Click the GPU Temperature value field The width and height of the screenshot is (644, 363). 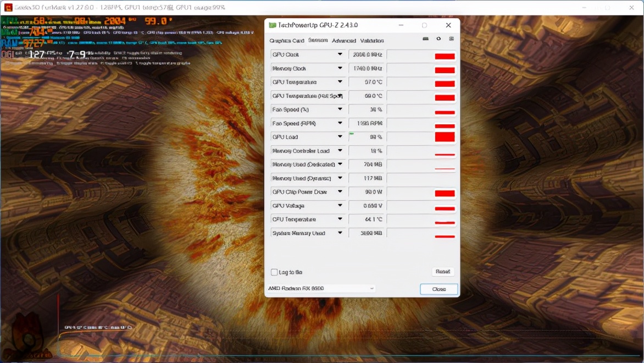[x=367, y=82]
